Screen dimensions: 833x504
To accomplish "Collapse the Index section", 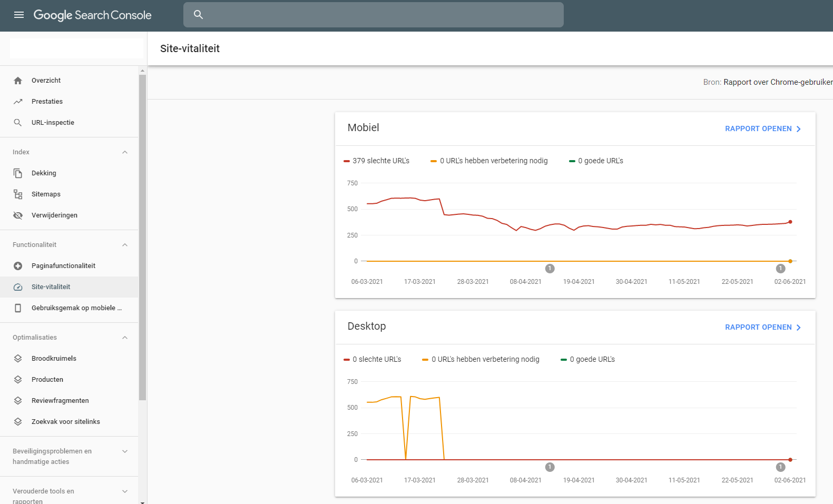I will pos(125,152).
